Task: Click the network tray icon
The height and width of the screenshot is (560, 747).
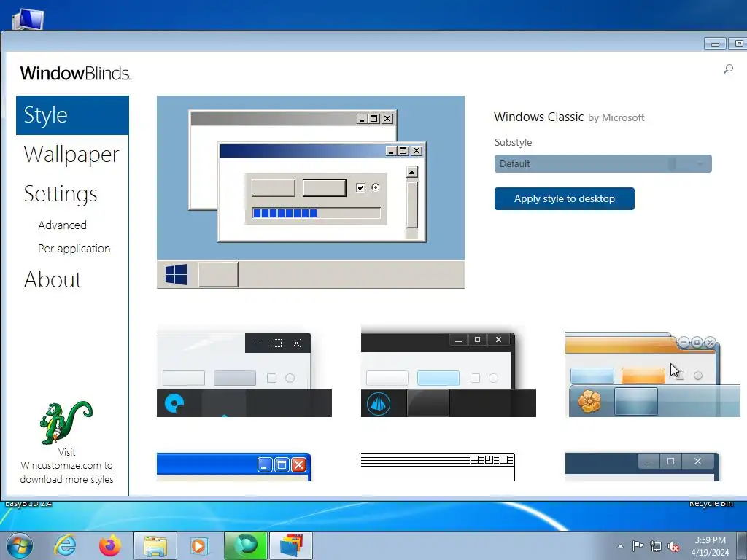Action: pyautogui.click(x=656, y=546)
